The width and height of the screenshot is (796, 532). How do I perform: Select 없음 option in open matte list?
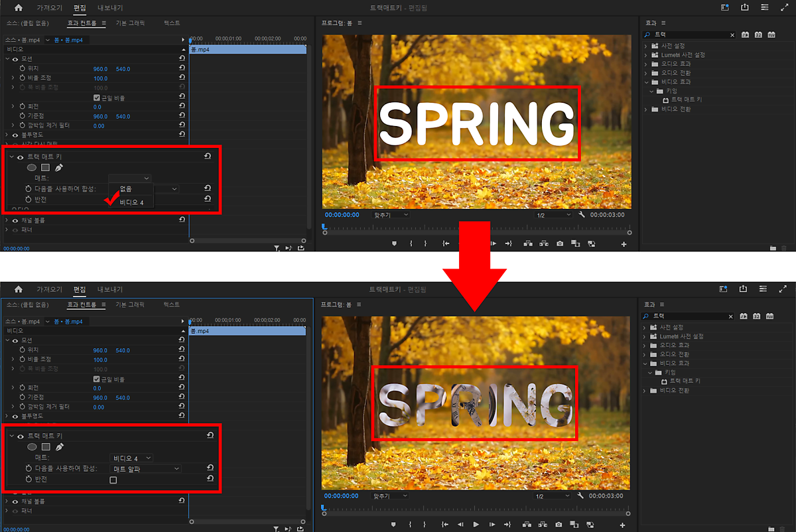(x=126, y=189)
